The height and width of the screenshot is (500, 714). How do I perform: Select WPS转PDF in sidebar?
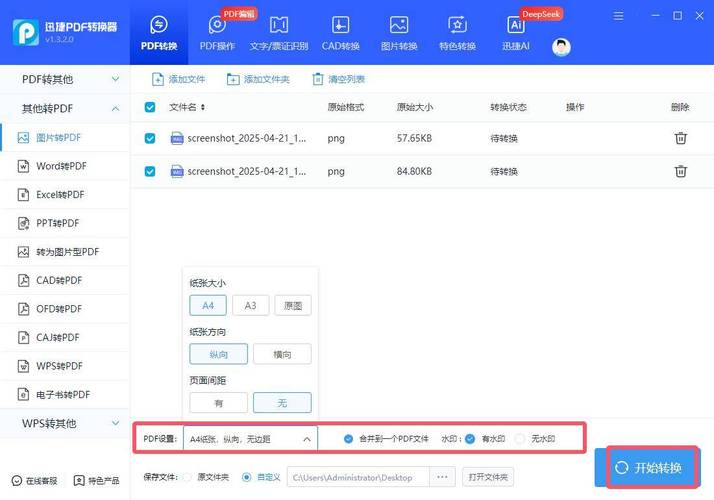[65, 366]
